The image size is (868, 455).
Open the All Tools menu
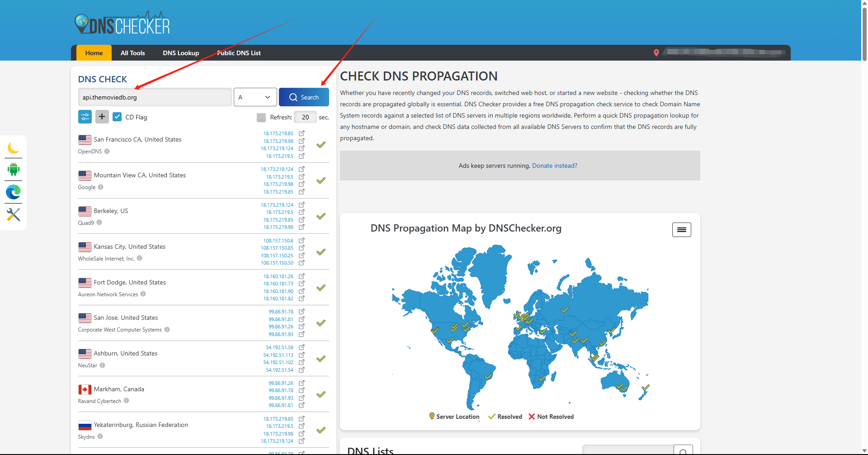click(x=132, y=53)
